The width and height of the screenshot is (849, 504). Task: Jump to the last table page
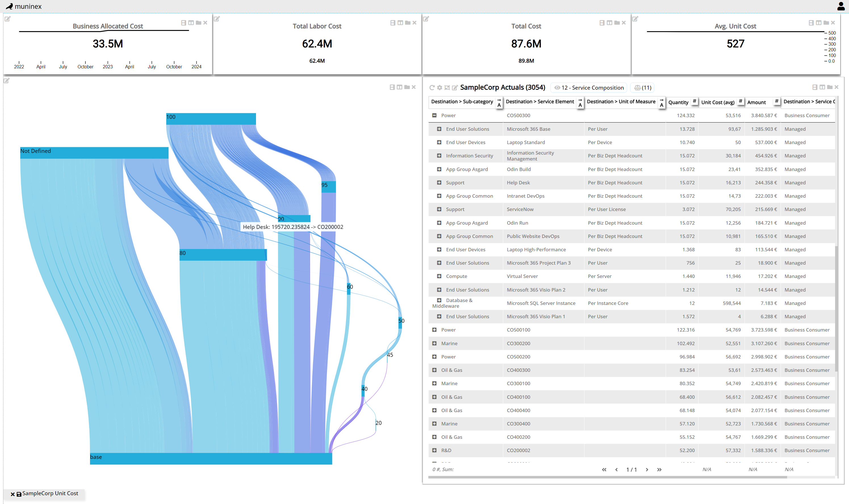point(659,469)
